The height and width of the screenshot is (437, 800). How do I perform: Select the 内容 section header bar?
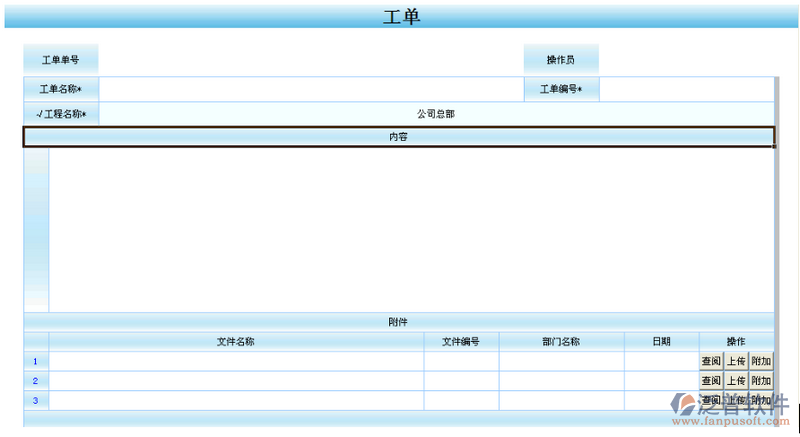pyautogui.click(x=398, y=137)
